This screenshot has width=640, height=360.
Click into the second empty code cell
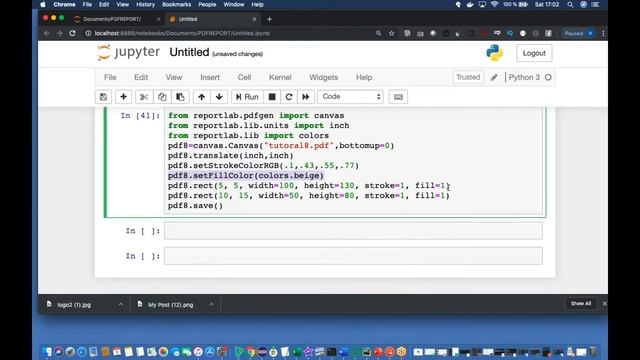[x=353, y=256]
